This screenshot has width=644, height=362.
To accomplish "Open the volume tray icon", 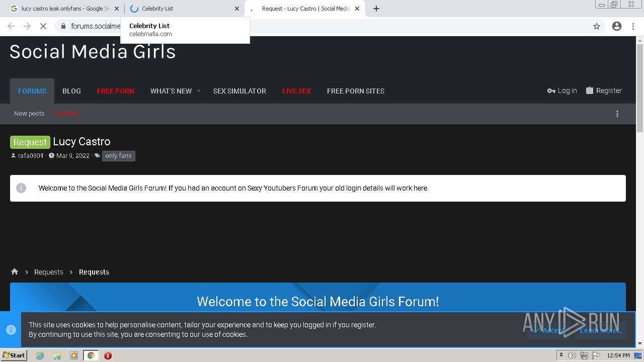I will [572, 355].
